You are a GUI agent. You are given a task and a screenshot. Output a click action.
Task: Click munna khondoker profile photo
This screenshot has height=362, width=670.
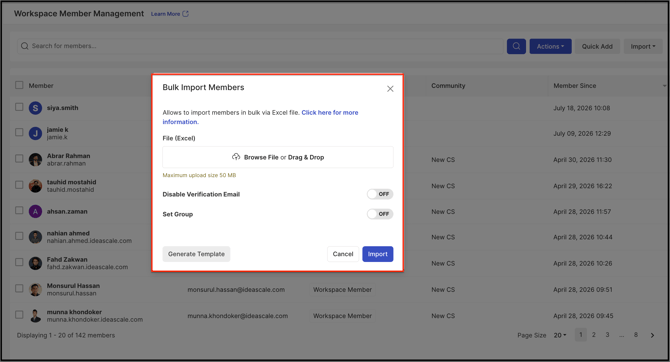[x=35, y=315]
